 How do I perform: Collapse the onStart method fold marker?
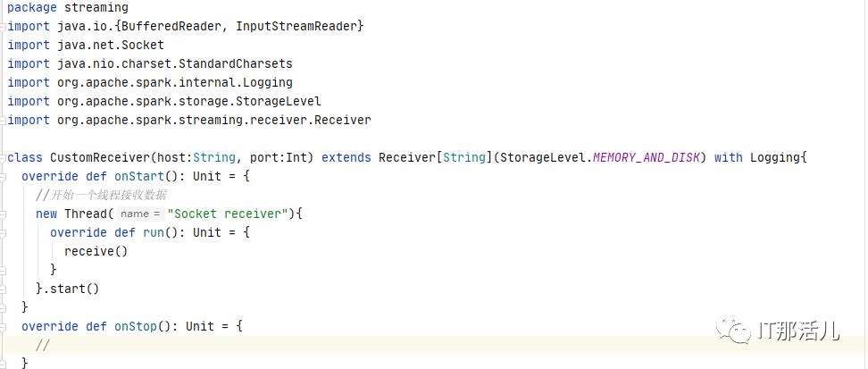3,177
